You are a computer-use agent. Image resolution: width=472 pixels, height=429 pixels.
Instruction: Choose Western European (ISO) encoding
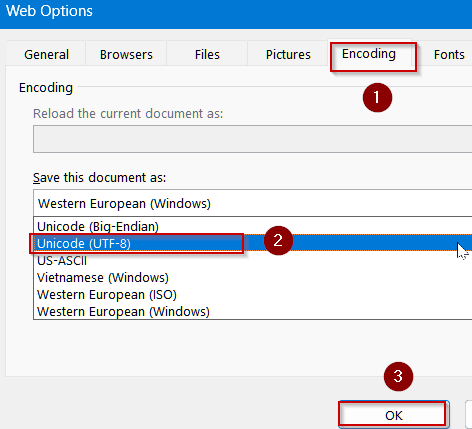[x=253, y=294]
